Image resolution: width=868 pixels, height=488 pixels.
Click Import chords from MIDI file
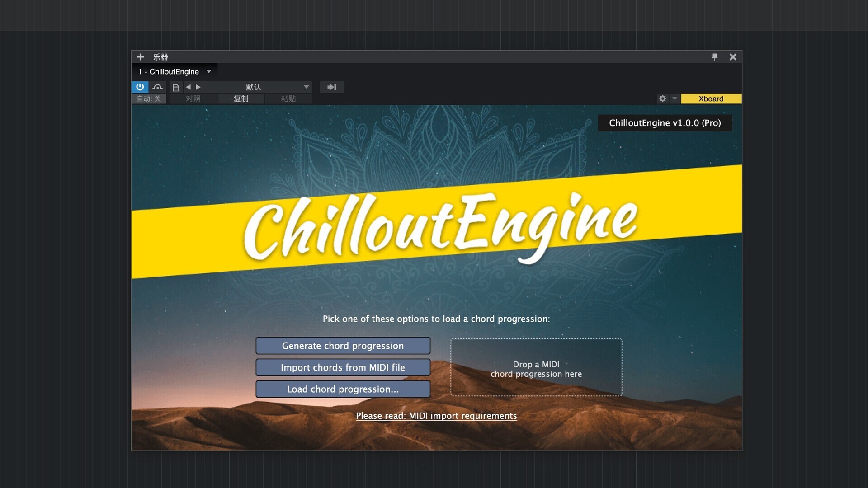pyautogui.click(x=343, y=367)
